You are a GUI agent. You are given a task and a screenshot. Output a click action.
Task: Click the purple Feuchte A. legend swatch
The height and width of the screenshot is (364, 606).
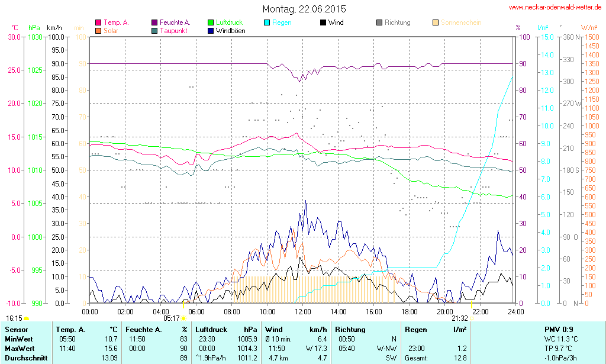pyautogui.click(x=155, y=22)
